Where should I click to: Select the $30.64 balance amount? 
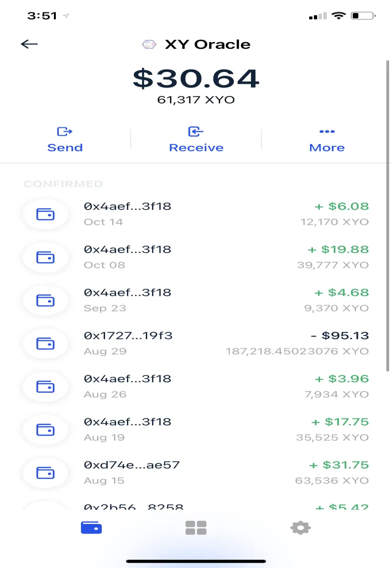(196, 79)
